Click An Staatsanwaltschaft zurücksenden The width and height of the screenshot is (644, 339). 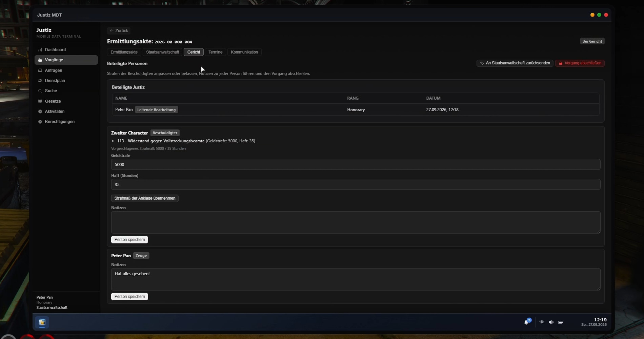tap(515, 63)
